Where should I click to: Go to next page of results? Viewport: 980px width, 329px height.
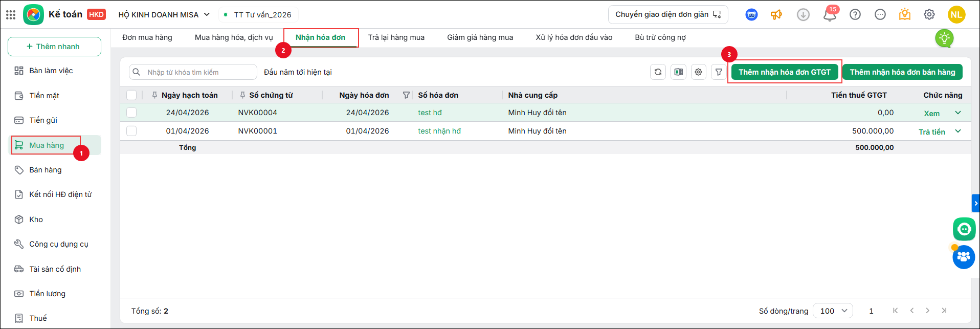coord(927,311)
